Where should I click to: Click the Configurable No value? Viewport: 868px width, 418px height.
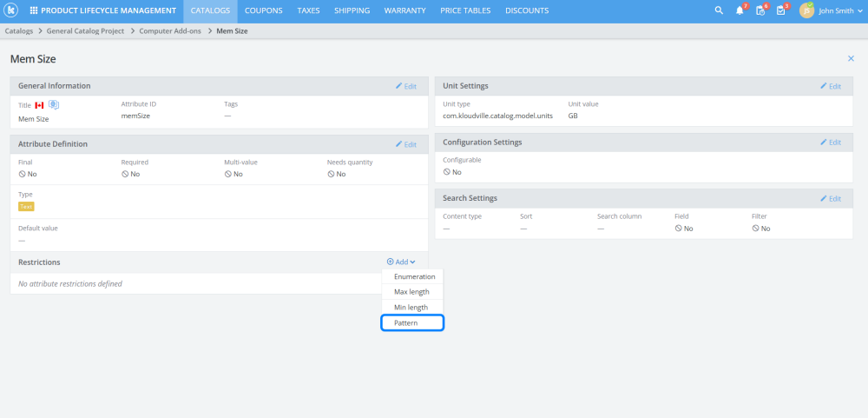452,172
